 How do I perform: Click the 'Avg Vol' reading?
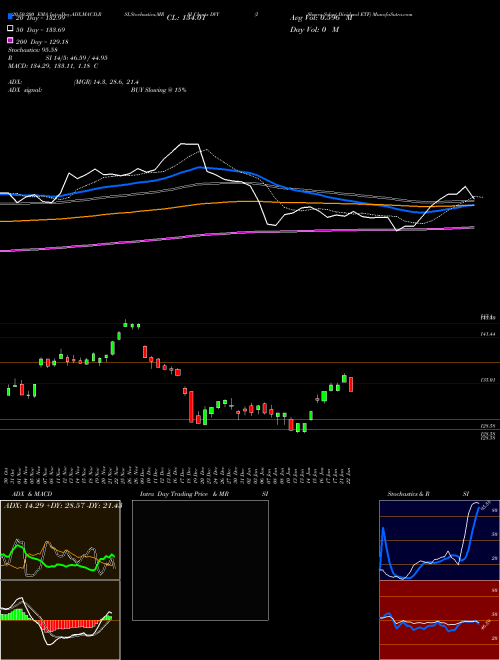(x=321, y=18)
